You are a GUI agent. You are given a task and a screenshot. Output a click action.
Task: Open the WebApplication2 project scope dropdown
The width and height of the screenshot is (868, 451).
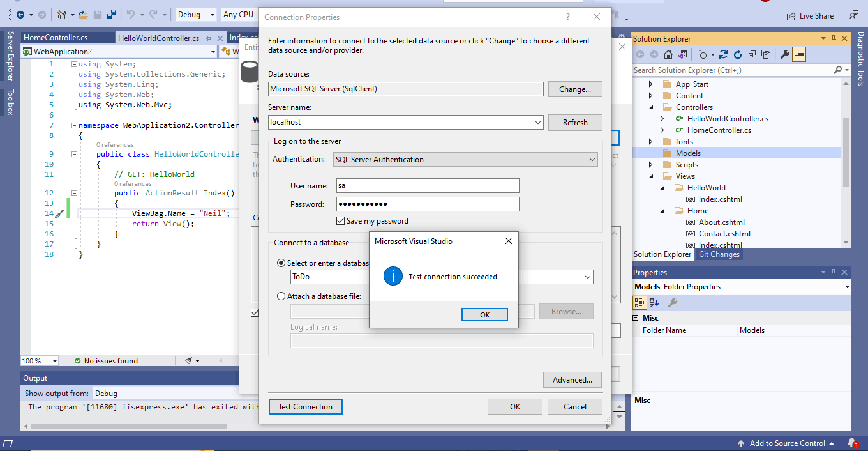214,51
